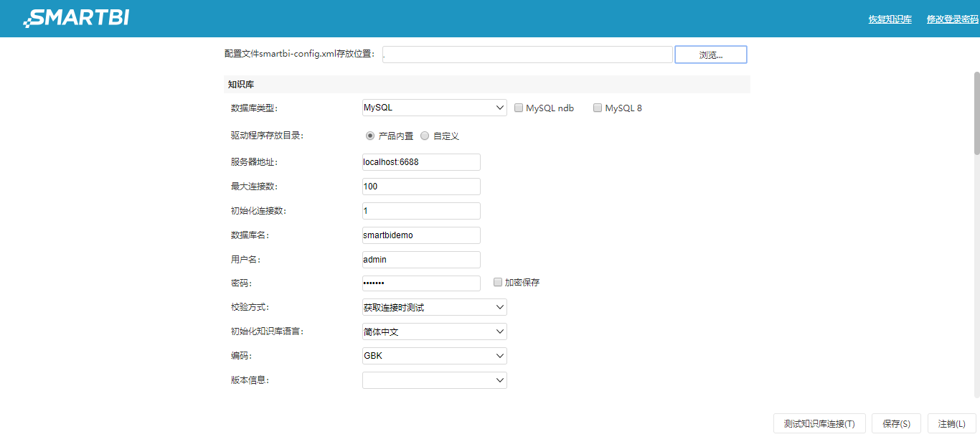Viewport: 980px width, 447px height.
Task: Select the 产品内置 radio option
Action: [370, 136]
